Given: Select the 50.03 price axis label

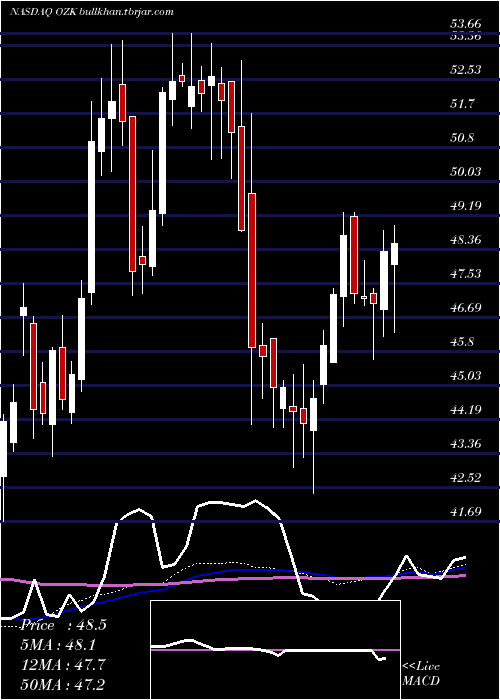Looking at the screenshot, I should point(466,171).
